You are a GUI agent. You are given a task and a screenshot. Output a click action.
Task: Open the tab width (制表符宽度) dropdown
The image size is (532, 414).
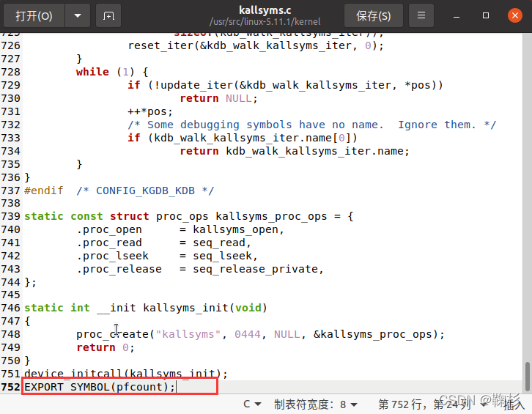coord(316,404)
